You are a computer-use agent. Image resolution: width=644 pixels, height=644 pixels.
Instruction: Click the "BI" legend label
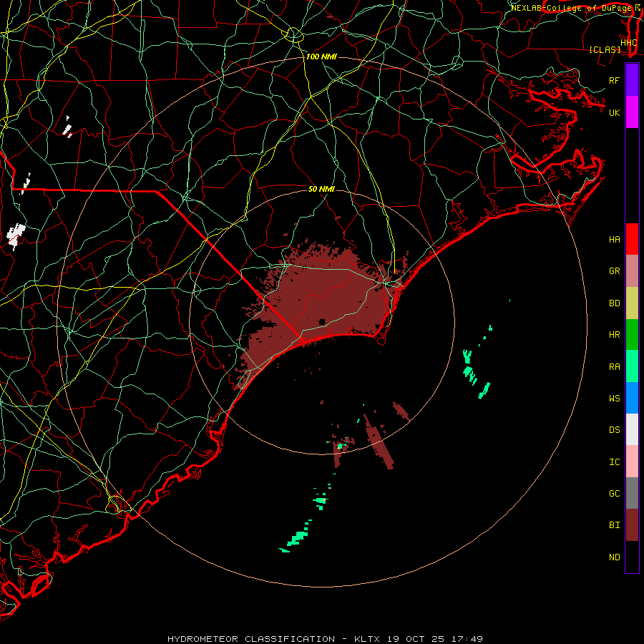point(615,525)
